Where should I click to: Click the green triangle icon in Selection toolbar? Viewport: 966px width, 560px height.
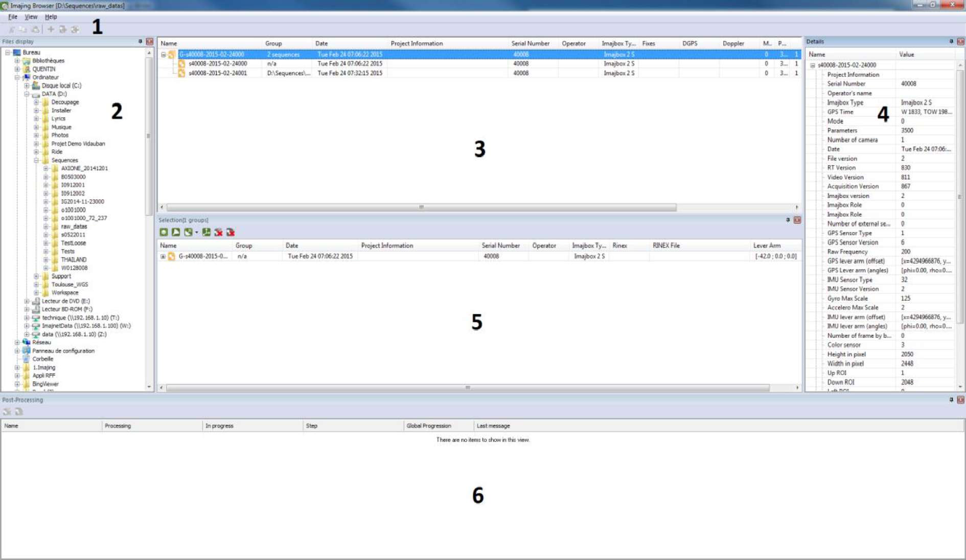click(176, 232)
